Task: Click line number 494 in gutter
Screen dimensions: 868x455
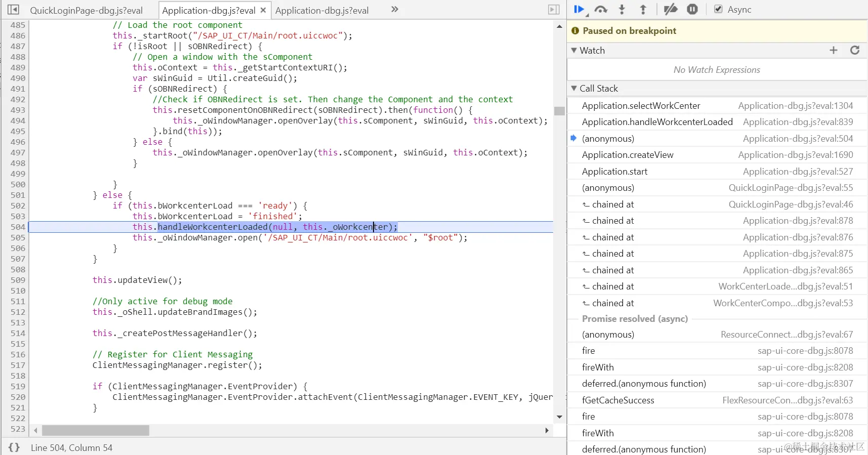Action: pyautogui.click(x=18, y=121)
